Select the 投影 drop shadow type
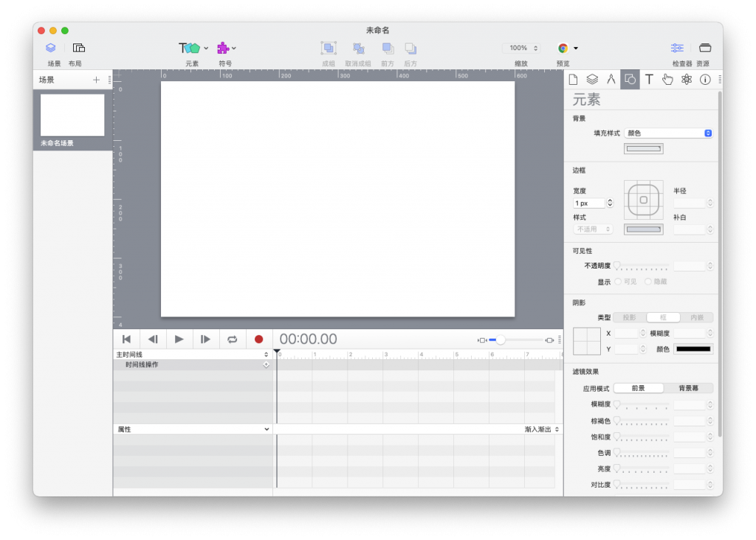This screenshot has width=756, height=540. tap(630, 317)
